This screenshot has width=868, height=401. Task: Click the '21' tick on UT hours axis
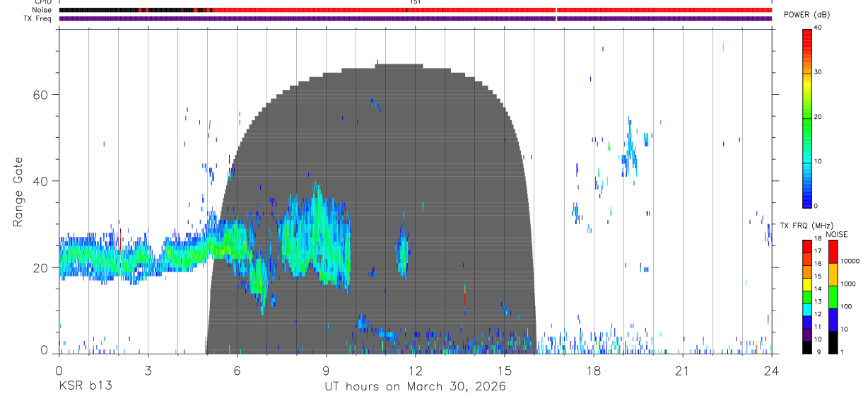point(683,370)
